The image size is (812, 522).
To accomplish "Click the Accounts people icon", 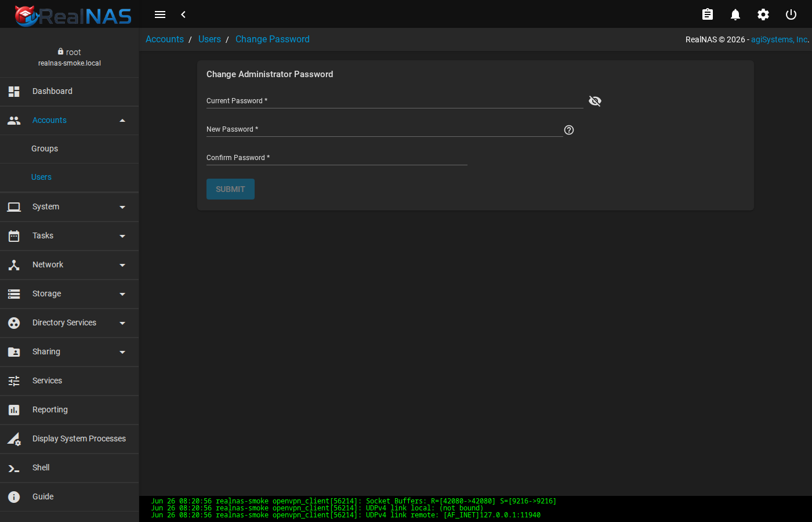I will tap(14, 120).
